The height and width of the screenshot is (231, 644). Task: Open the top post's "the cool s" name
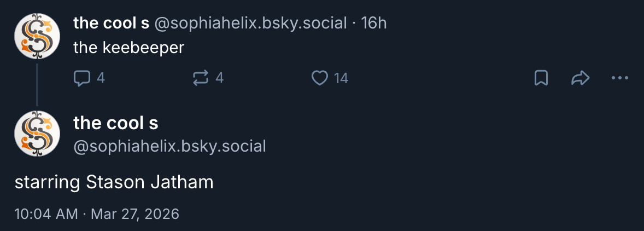[111, 23]
